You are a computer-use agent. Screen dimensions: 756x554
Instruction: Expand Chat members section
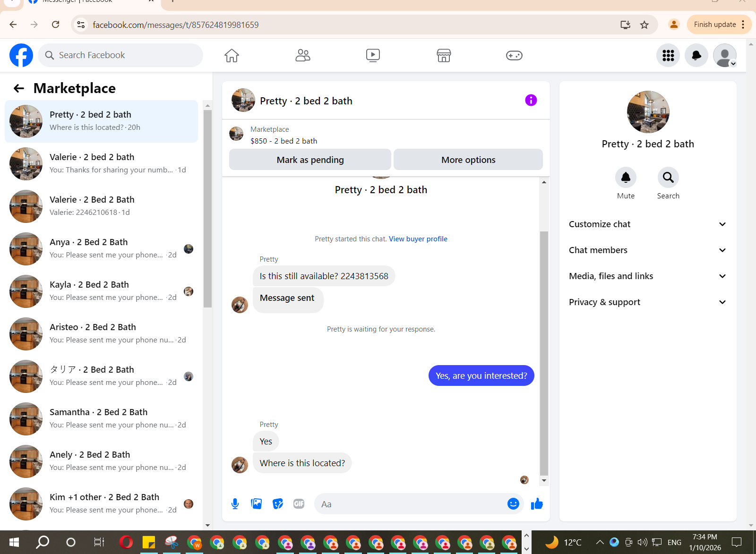point(647,250)
